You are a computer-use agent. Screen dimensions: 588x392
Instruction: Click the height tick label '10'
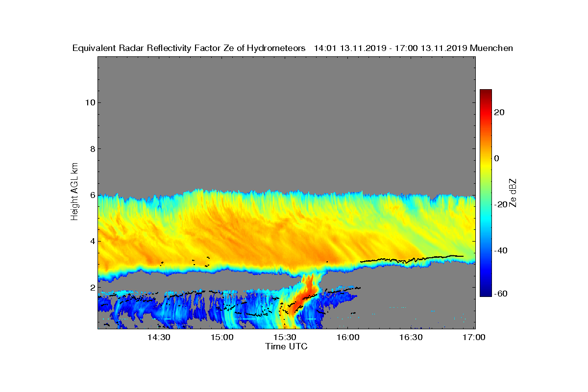(x=90, y=102)
